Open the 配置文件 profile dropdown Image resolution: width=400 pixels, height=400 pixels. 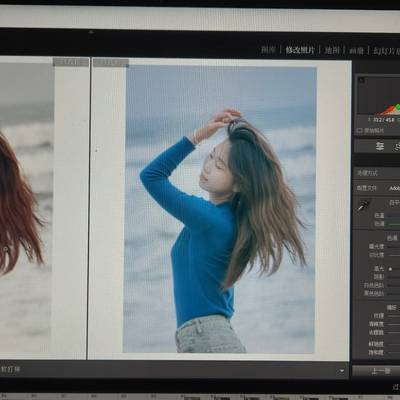pos(394,188)
